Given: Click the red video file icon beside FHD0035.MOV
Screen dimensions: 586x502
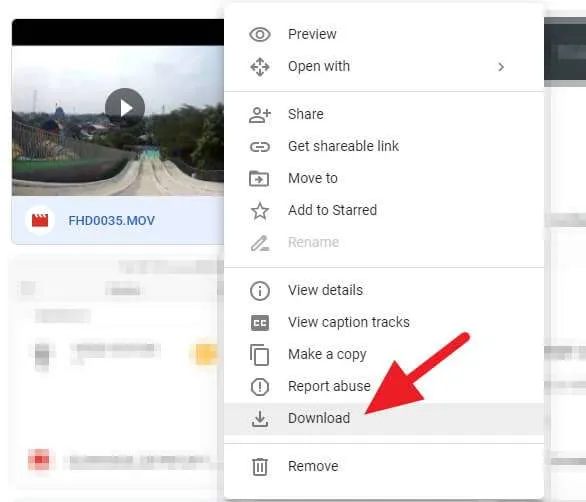Looking at the screenshot, I should [40, 220].
